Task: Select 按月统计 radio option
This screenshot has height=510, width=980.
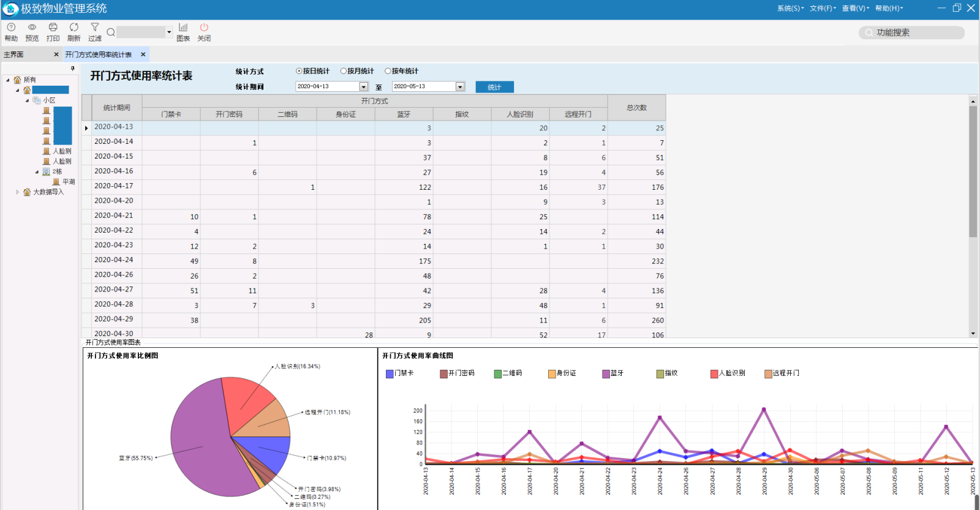Action: (x=344, y=71)
